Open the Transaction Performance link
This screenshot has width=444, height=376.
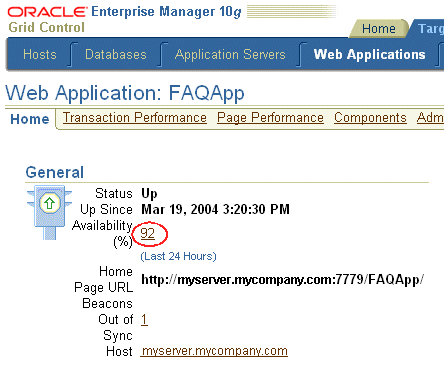point(135,118)
